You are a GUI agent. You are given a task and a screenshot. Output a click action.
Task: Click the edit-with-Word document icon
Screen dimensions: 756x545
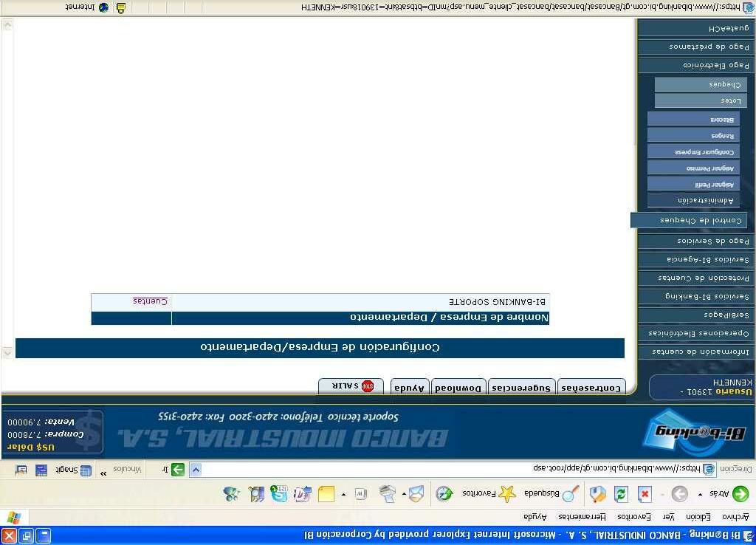(361, 494)
